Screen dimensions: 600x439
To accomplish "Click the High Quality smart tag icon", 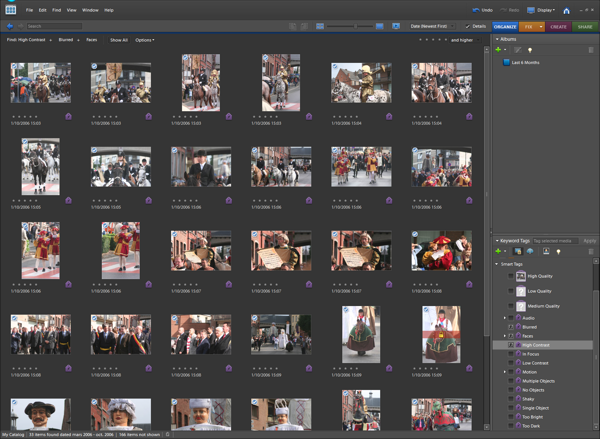I will tap(521, 276).
